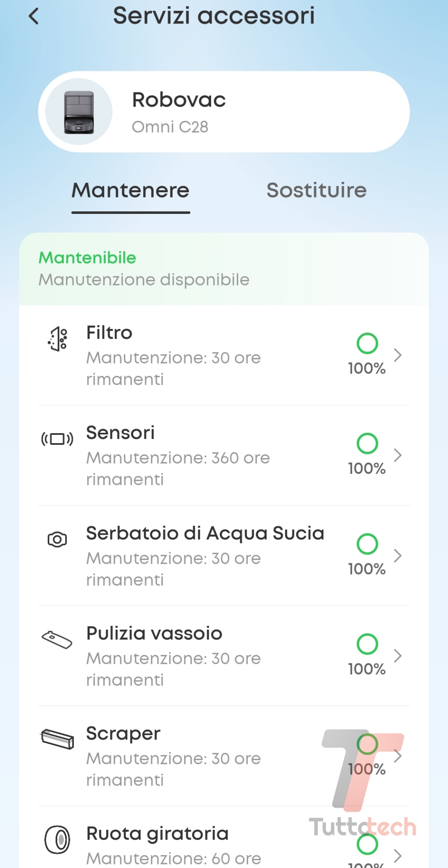
Task: Click the Filtro filter icon
Action: click(58, 339)
